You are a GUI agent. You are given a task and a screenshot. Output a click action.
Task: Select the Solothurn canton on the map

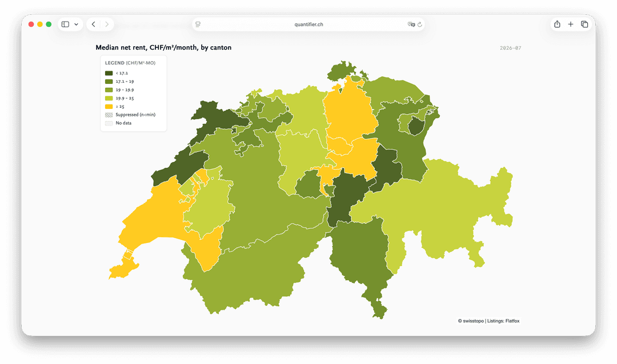pos(248,140)
